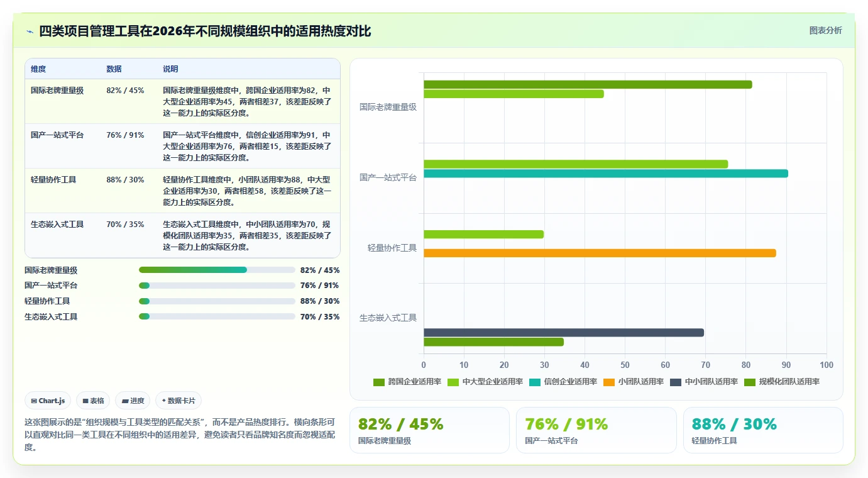Click the 国产一站式平台 progress bar

pyautogui.click(x=217, y=286)
